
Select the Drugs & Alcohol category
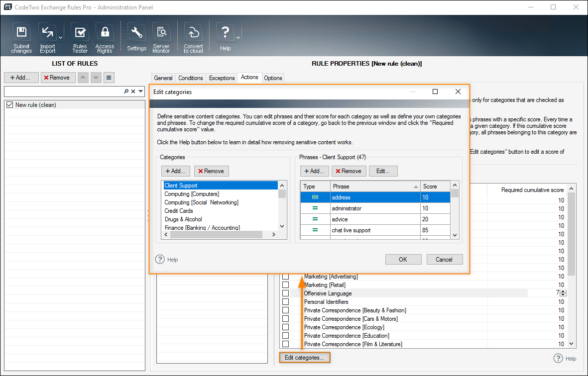coord(221,219)
